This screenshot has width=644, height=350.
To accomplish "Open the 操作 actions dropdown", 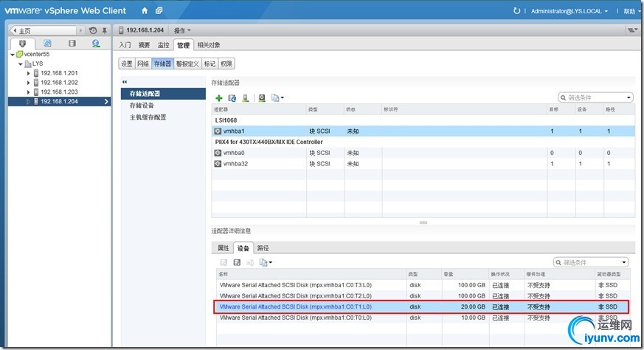I will [182, 30].
